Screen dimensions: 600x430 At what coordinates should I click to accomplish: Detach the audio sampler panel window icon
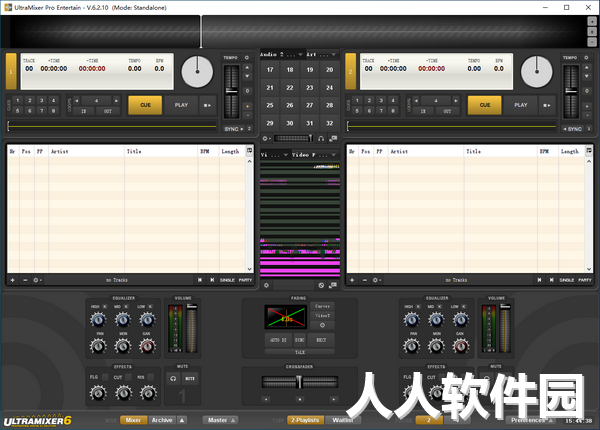click(x=333, y=138)
